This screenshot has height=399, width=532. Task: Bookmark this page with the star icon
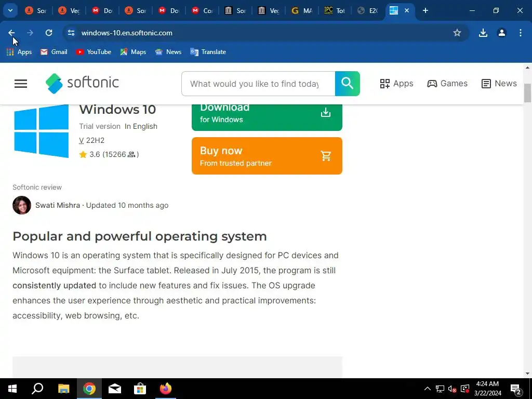[457, 33]
